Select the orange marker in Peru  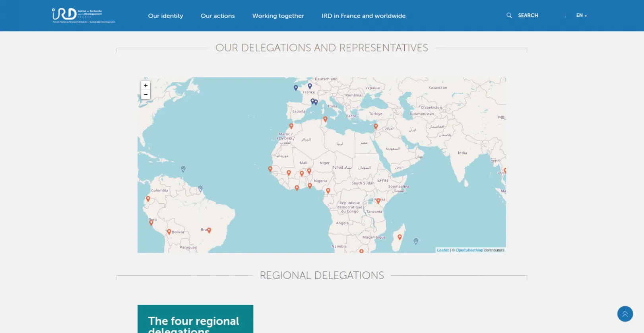click(151, 222)
